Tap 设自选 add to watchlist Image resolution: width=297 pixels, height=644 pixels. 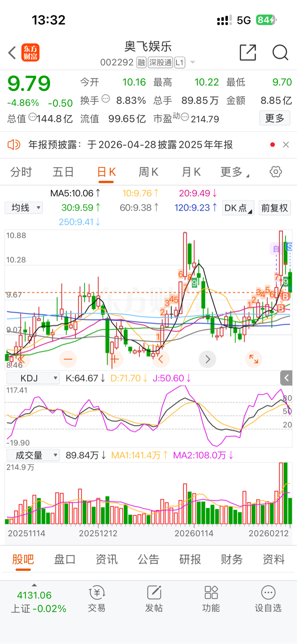(x=268, y=599)
